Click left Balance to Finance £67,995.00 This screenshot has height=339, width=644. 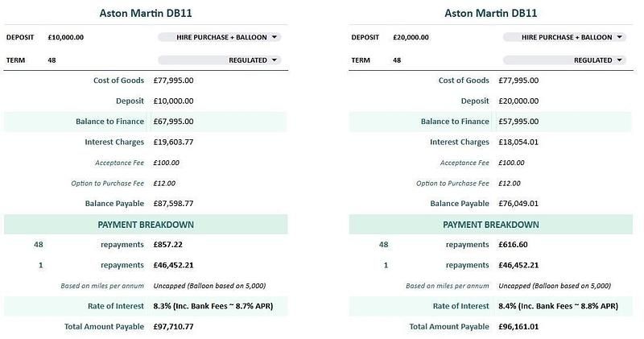click(x=174, y=122)
